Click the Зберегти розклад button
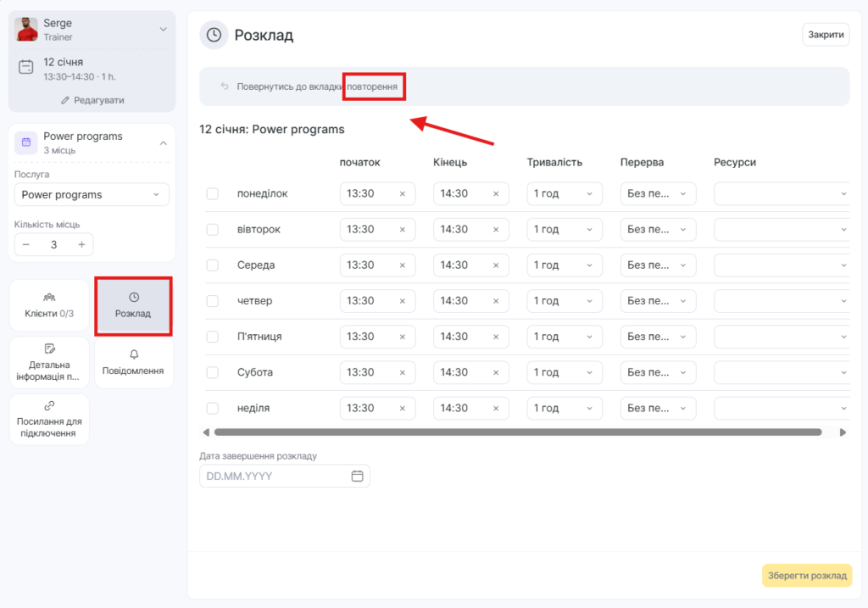 [806, 576]
